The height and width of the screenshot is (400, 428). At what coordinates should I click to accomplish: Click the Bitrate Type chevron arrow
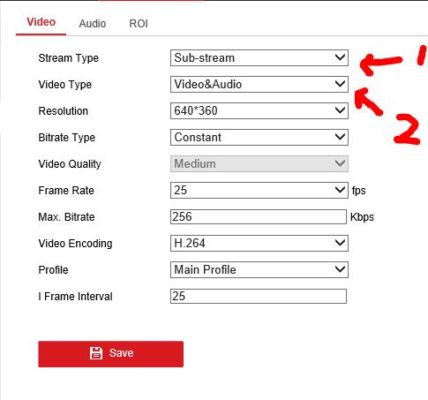coord(340,137)
